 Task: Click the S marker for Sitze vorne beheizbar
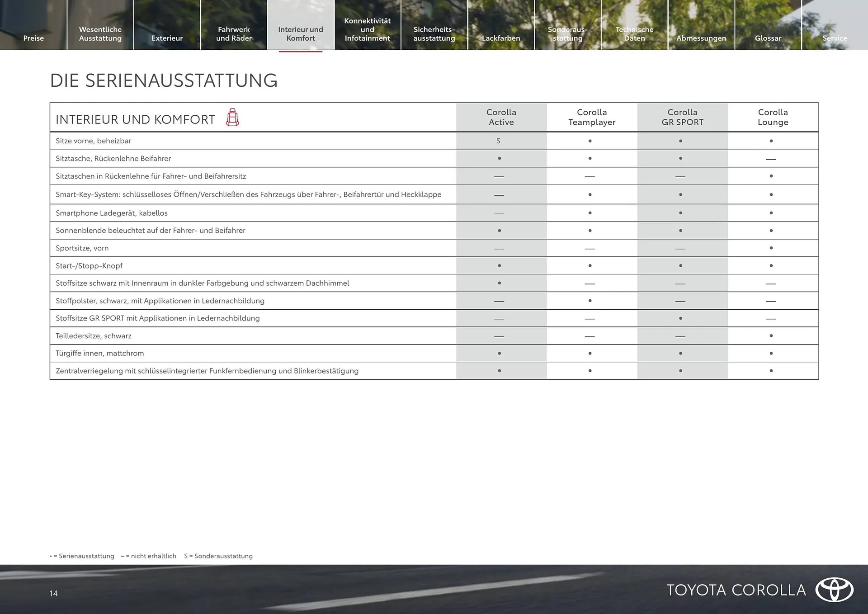(x=499, y=141)
